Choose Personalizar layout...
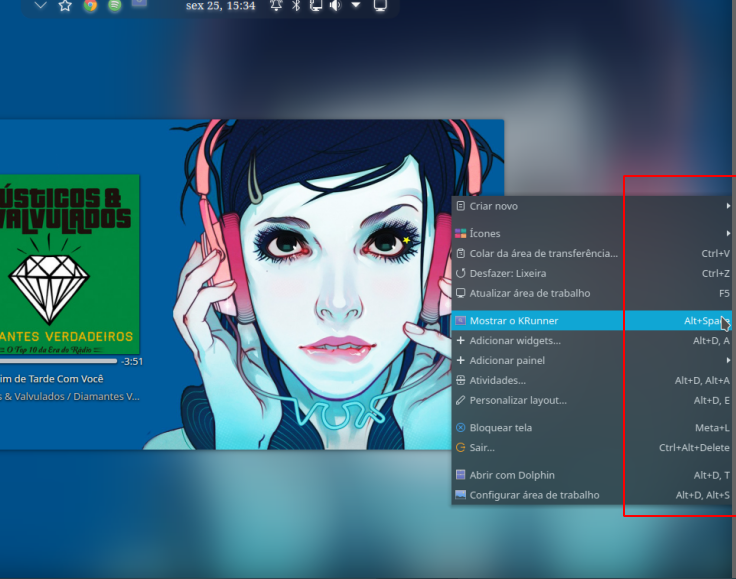 pyautogui.click(x=591, y=400)
